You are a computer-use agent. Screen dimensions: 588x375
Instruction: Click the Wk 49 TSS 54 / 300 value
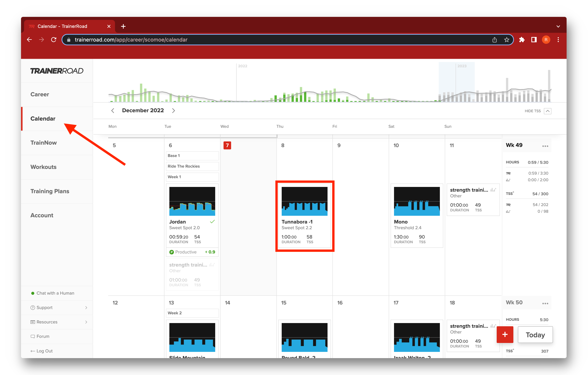pyautogui.click(x=540, y=194)
